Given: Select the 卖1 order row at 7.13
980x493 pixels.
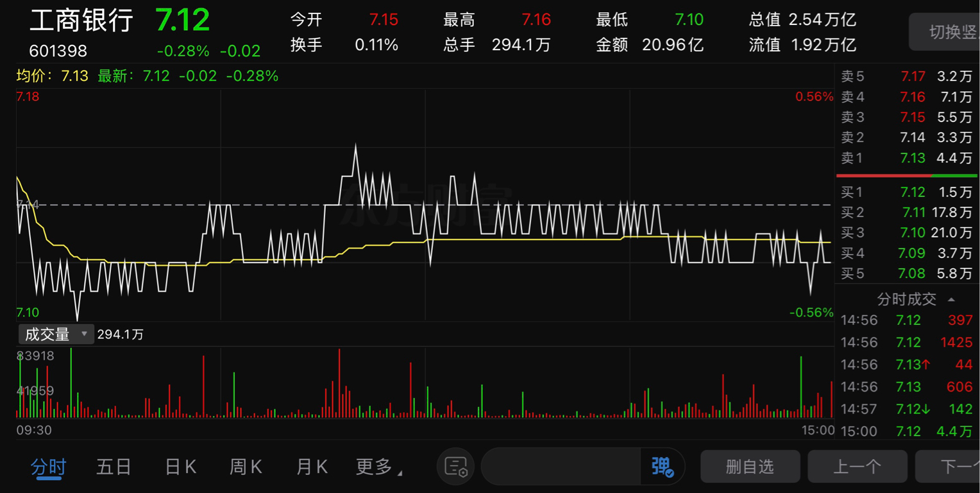Looking at the screenshot, I should click(907, 158).
